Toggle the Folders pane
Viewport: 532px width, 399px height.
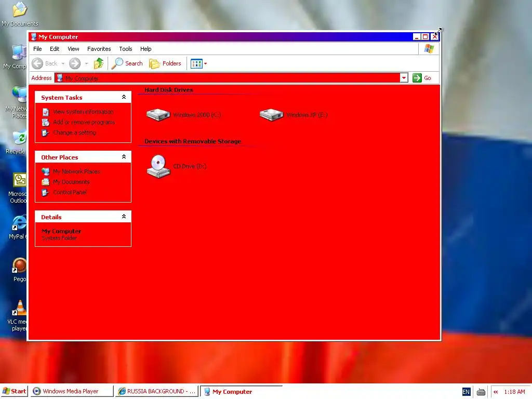click(165, 63)
